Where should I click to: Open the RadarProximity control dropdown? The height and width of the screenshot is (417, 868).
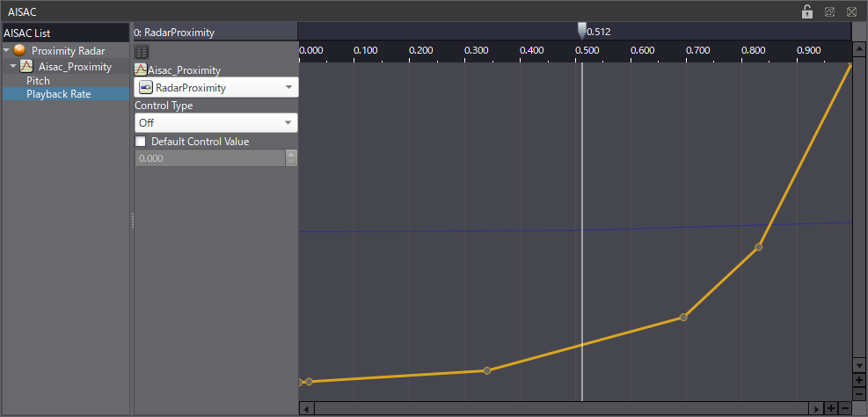(x=215, y=87)
